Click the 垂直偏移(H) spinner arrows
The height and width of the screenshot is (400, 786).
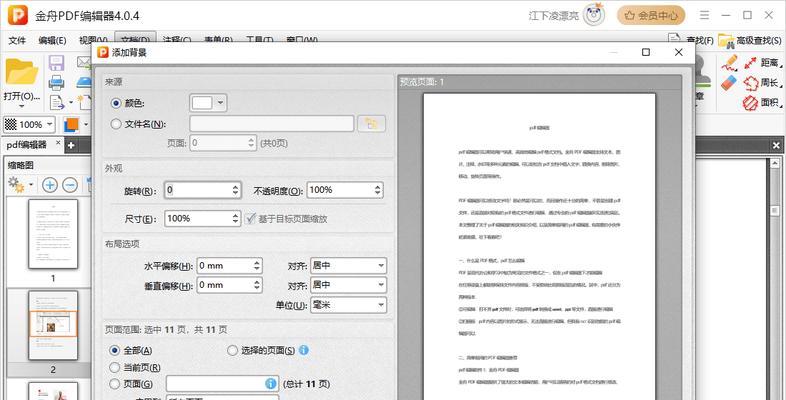coord(257,285)
